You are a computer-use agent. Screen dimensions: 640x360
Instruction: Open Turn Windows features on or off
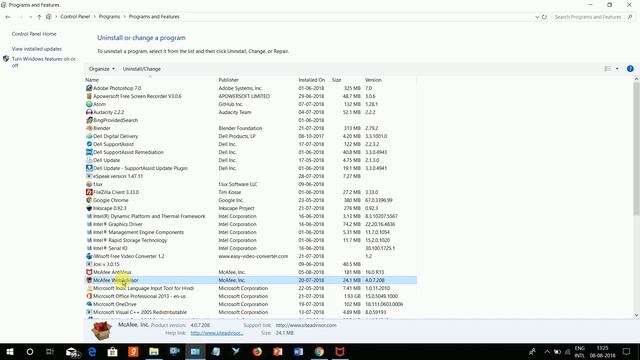(x=43, y=62)
